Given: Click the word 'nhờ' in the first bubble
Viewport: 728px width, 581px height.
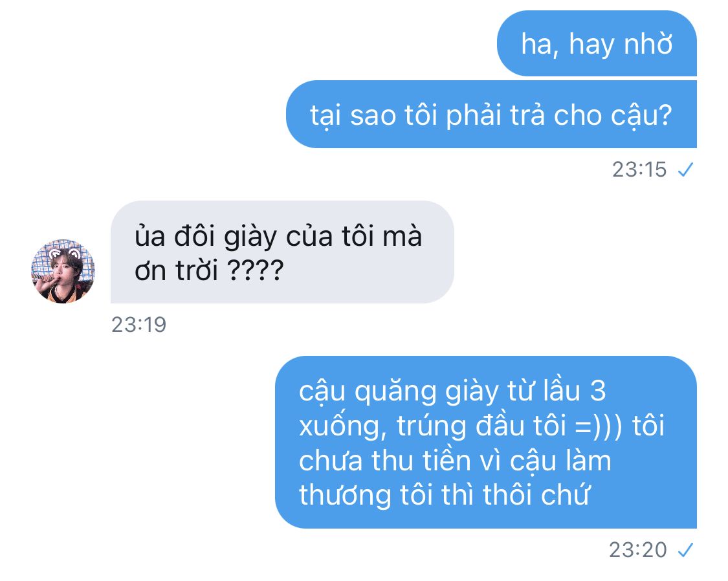Looking at the screenshot, I should point(648,44).
